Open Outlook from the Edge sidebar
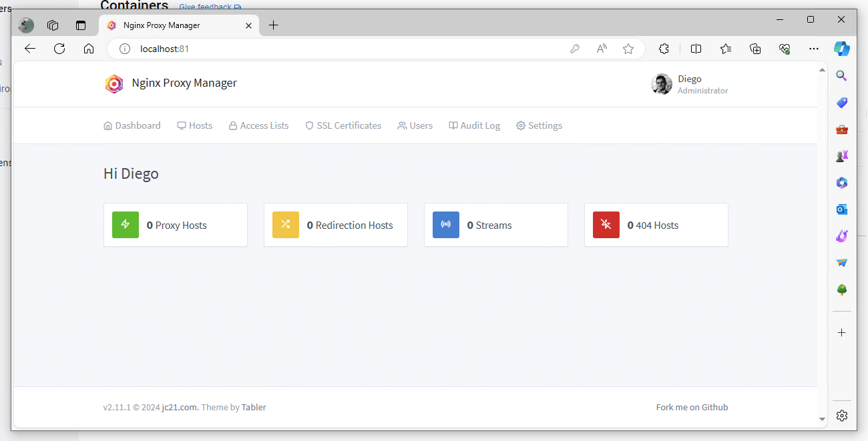868x441 pixels. coord(841,209)
